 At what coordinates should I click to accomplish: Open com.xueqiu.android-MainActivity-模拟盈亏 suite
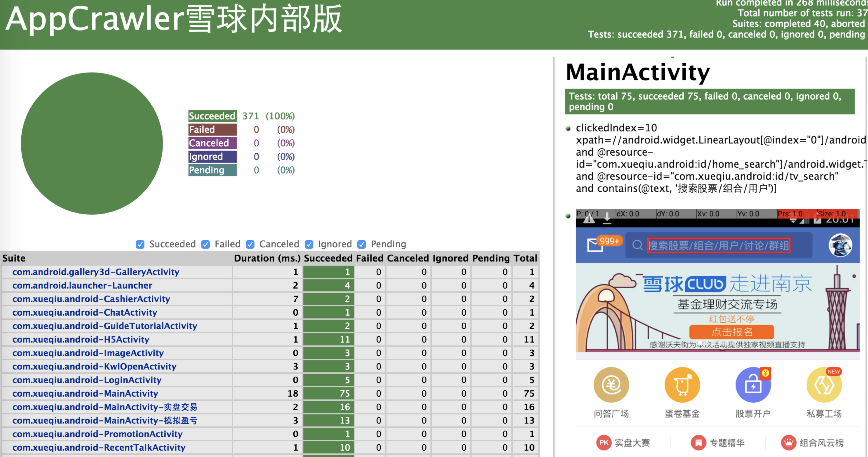click(x=105, y=420)
